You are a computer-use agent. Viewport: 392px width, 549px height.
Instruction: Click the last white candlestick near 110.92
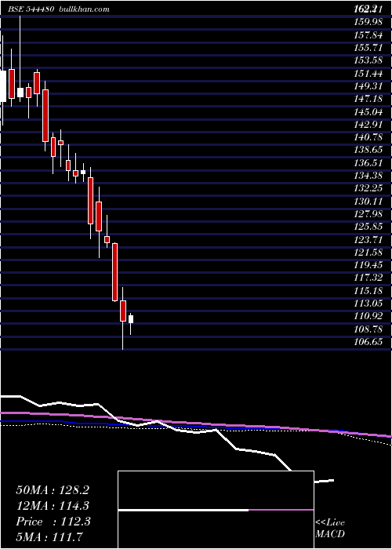click(131, 319)
